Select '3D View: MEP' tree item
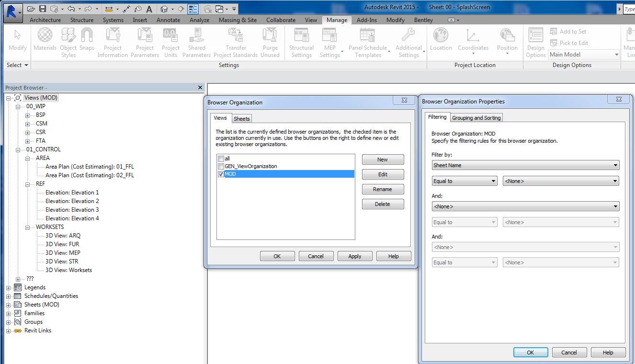 click(x=63, y=253)
